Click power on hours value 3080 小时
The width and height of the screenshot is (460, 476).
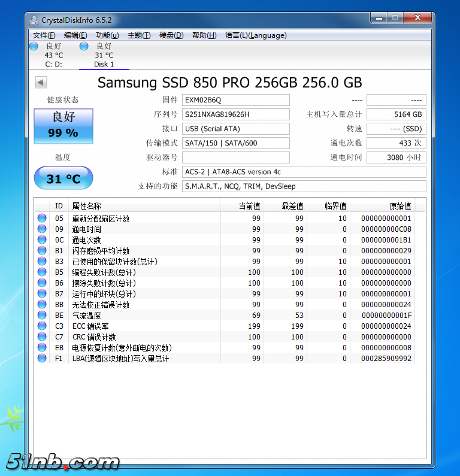397,157
